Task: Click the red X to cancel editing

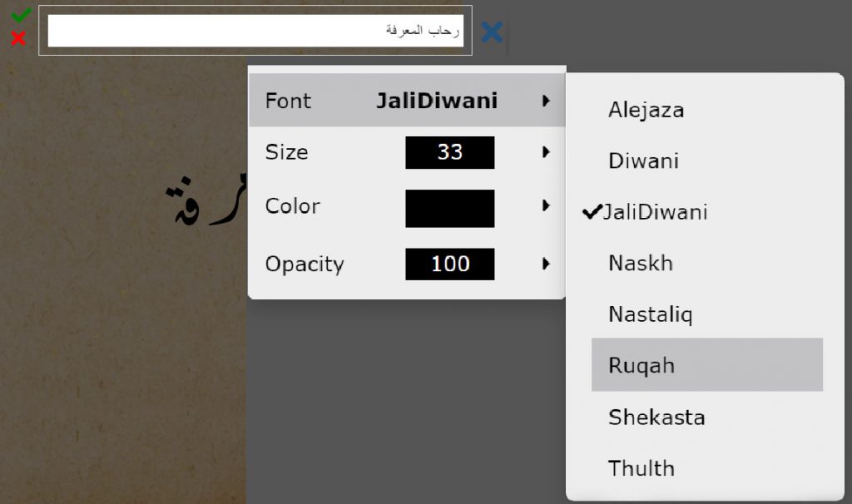Action: 19,38
